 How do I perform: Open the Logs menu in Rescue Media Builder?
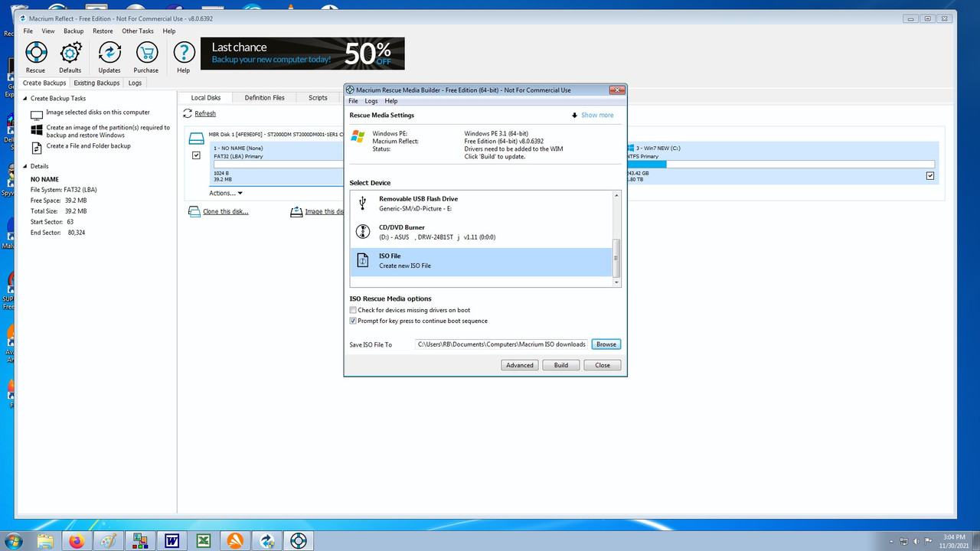(x=371, y=101)
